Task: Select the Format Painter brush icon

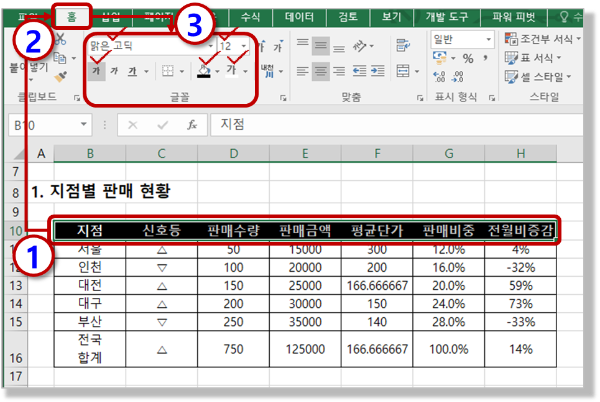Action: click(x=60, y=77)
